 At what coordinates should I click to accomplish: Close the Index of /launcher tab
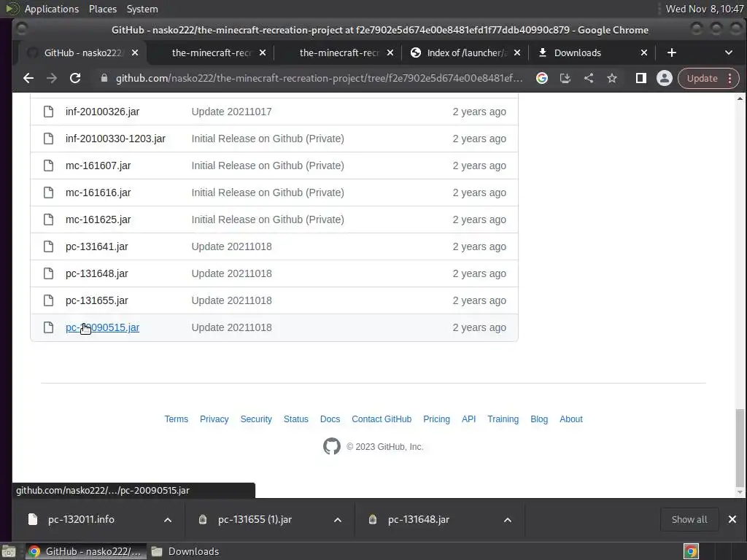click(x=517, y=52)
